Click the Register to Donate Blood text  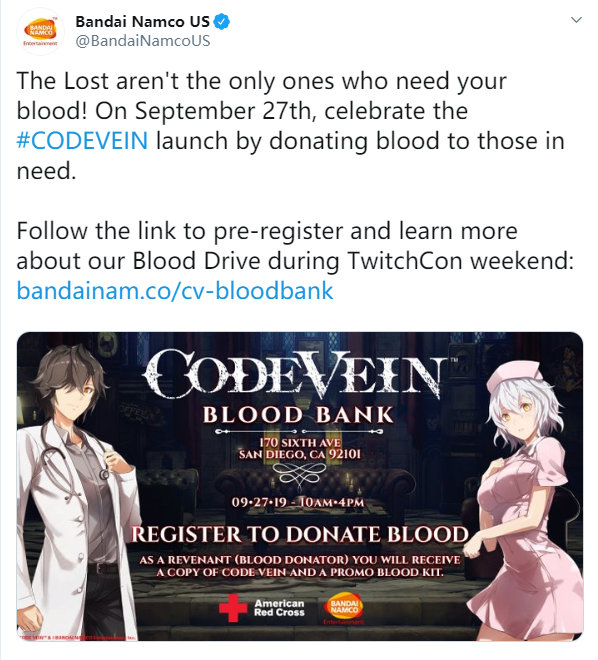point(300,535)
